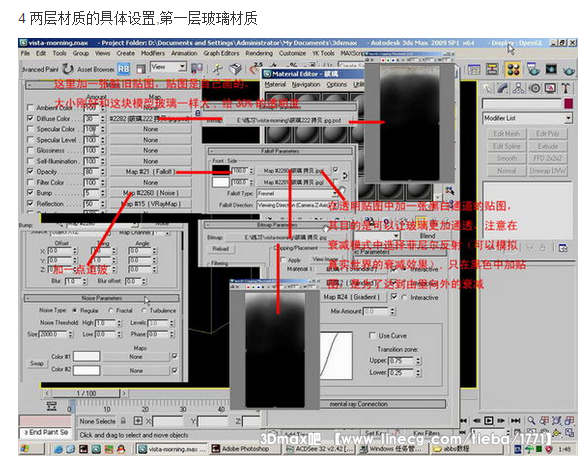Viewport: 581px width, 456px height.
Task: Increment the Diffuse Color amount spinner
Action: point(103,116)
